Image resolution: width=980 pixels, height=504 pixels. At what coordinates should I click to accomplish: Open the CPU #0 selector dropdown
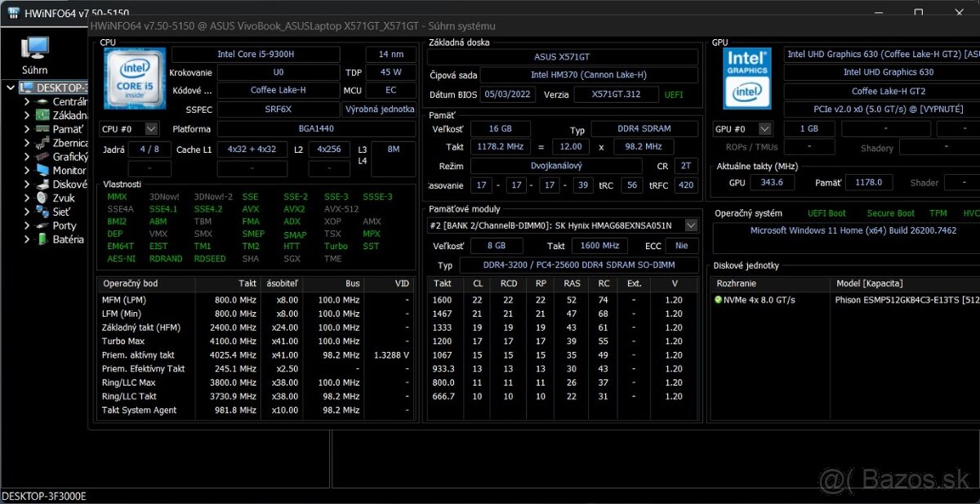pos(151,129)
